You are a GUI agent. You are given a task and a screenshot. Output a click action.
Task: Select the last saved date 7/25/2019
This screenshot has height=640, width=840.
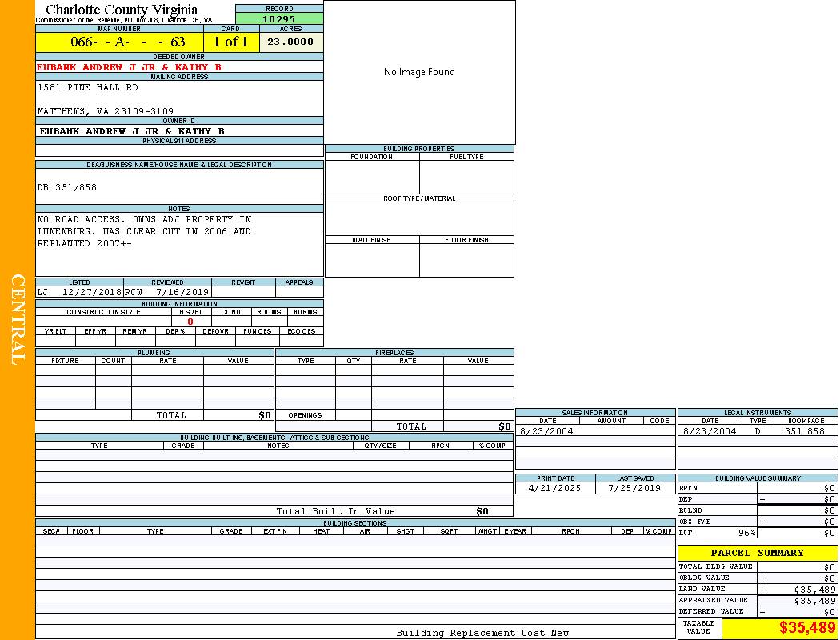click(x=634, y=487)
